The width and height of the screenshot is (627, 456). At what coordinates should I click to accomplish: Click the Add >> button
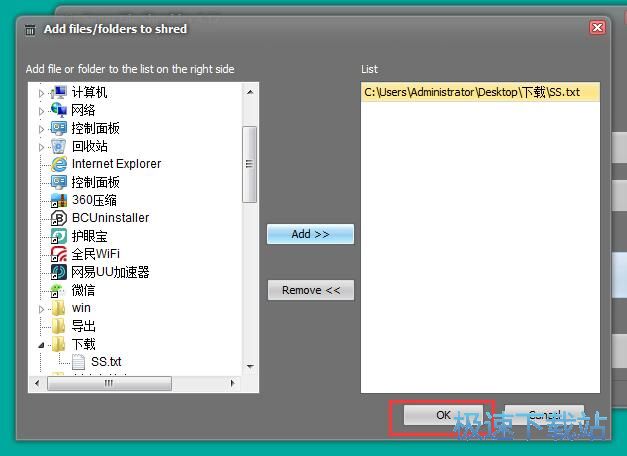click(310, 234)
